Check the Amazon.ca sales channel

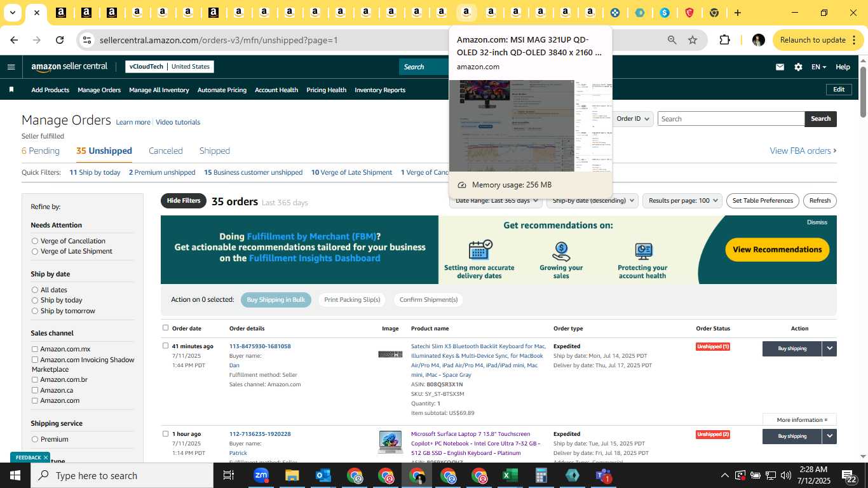coord(35,390)
